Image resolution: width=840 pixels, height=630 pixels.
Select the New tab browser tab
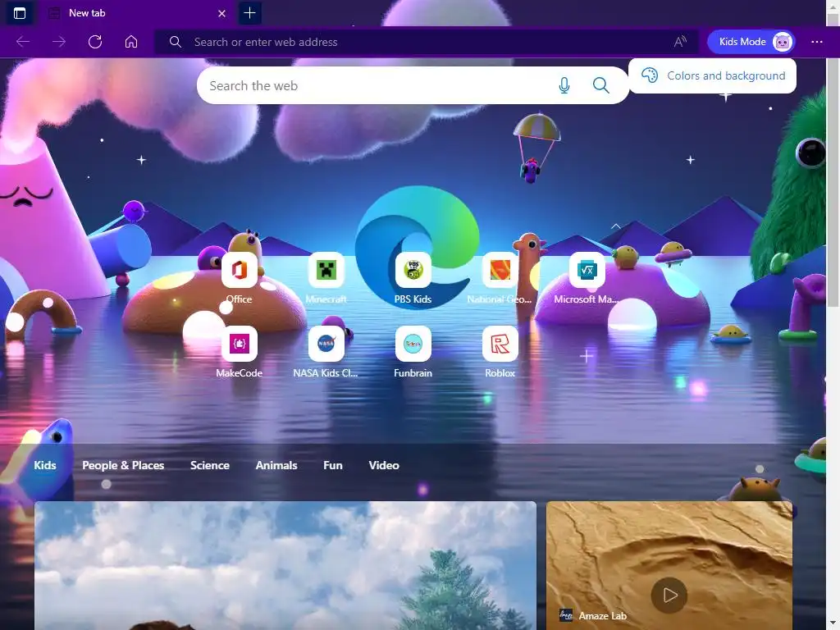[138, 13]
